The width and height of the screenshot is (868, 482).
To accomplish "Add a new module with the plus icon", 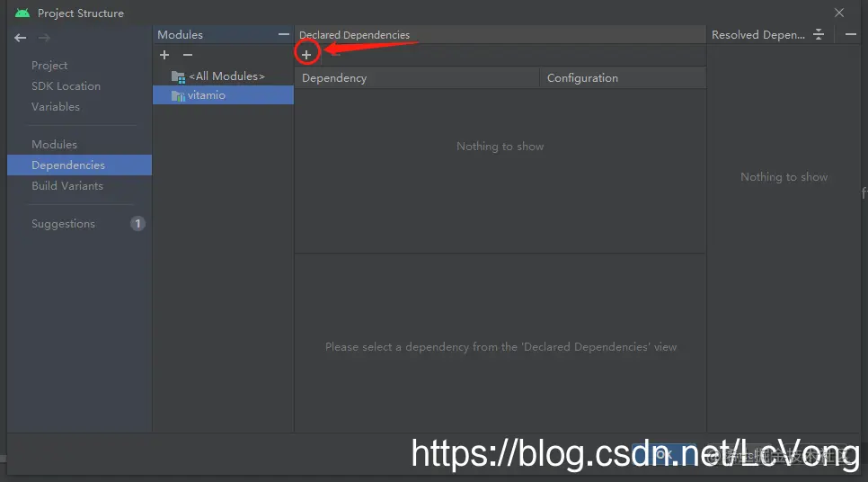I will tap(164, 55).
